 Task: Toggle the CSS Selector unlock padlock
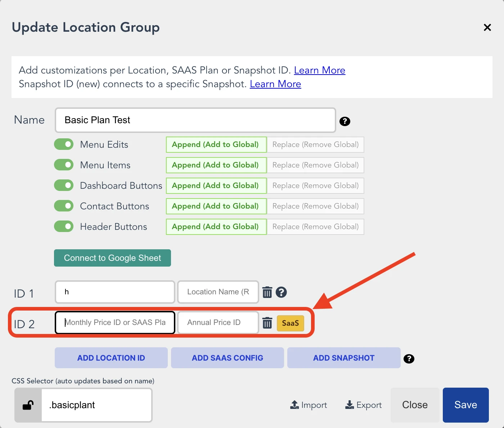pos(28,405)
